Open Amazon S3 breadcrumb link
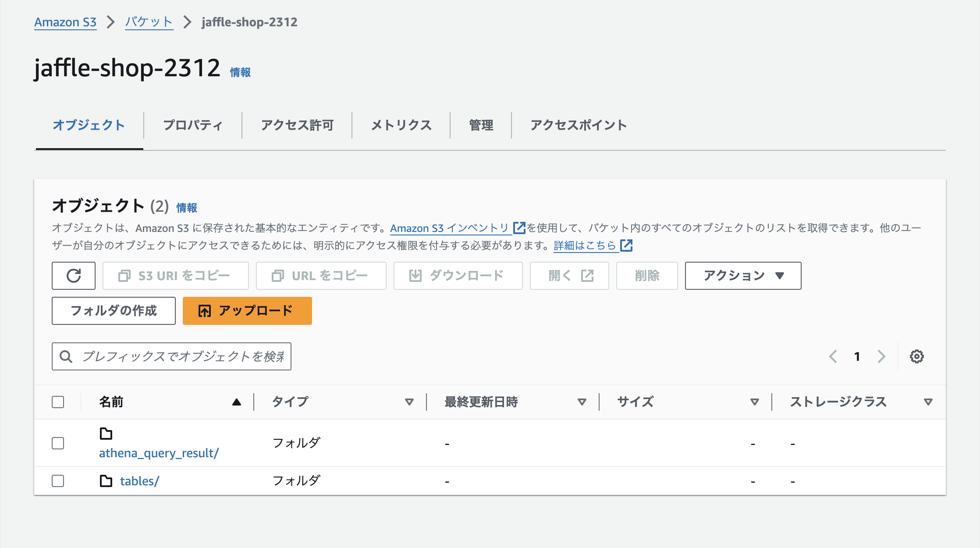The height and width of the screenshot is (548, 980). coord(65,22)
